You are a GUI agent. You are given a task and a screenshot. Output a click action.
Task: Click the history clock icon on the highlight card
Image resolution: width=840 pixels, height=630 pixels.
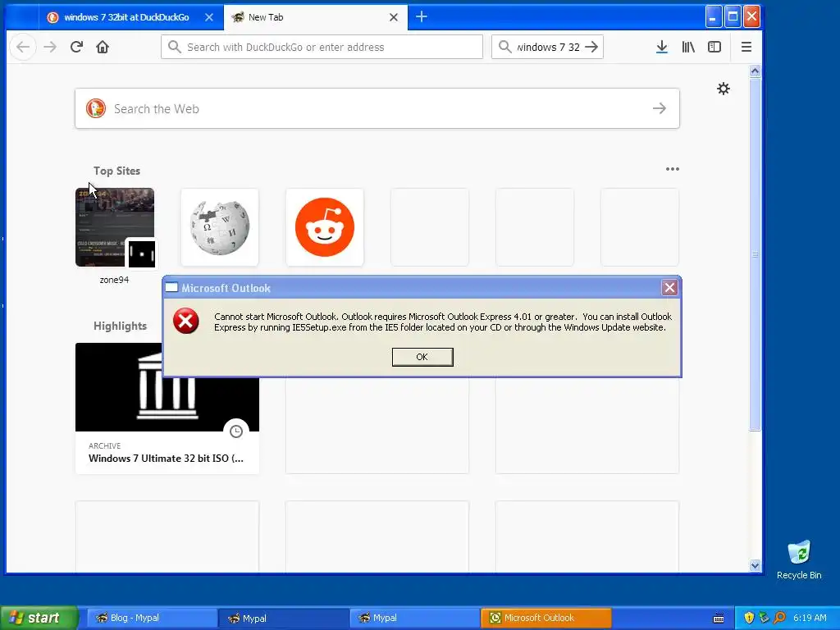click(x=236, y=431)
